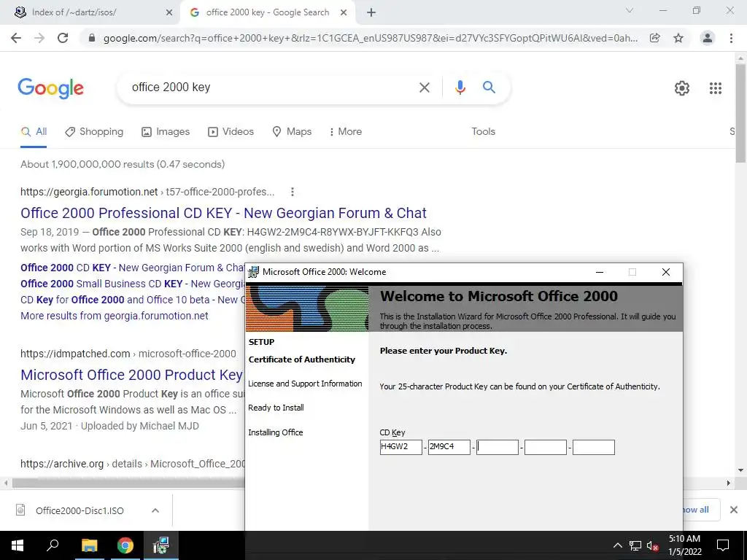The width and height of the screenshot is (747, 560).
Task: Open options for the georgia.forumotion.net result
Action: (292, 192)
